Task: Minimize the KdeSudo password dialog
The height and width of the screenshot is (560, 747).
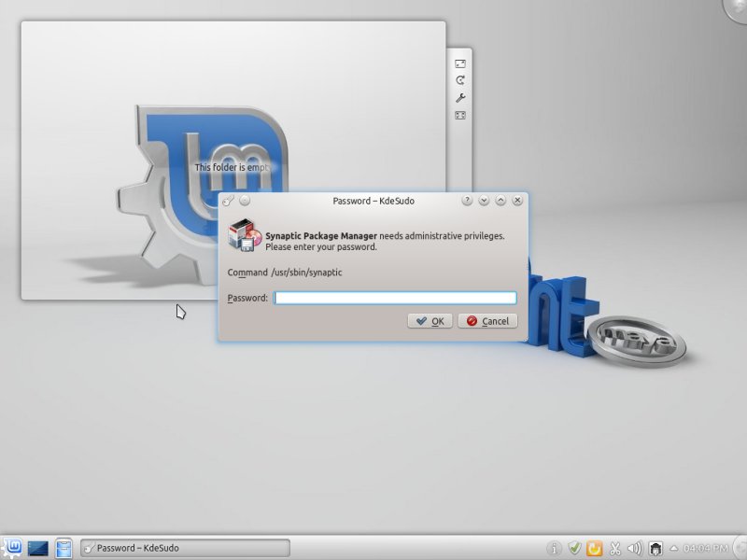Action: point(484,201)
